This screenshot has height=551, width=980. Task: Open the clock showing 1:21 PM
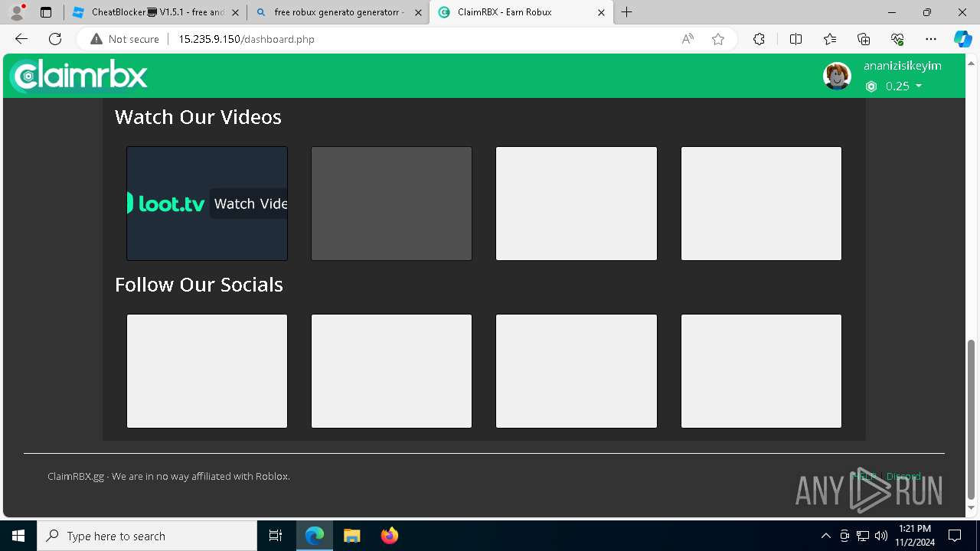[915, 536]
